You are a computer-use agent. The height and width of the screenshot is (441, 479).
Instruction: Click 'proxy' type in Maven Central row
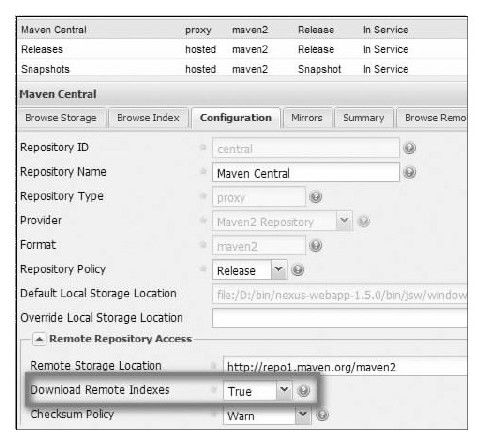[198, 30]
